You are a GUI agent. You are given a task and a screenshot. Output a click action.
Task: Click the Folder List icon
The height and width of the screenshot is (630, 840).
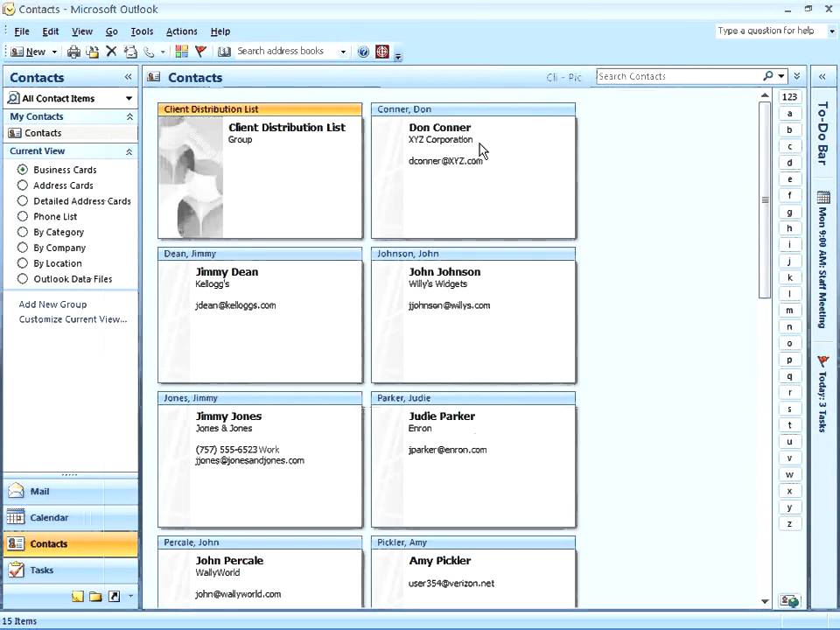[x=96, y=596]
